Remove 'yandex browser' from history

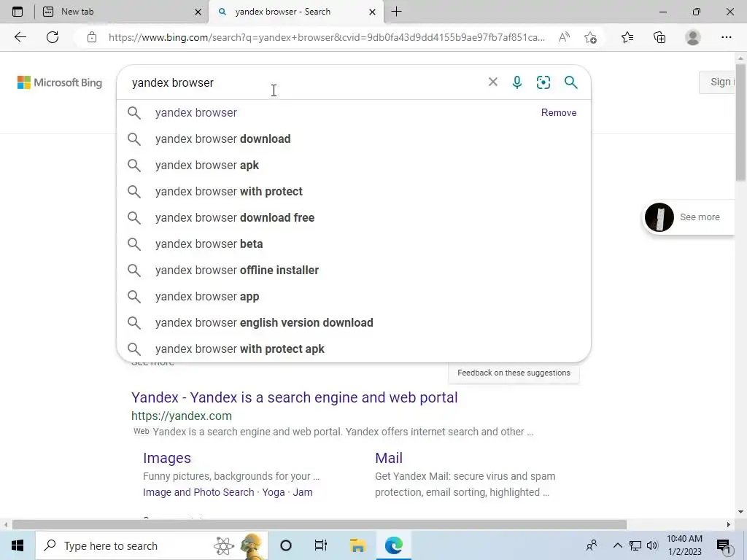point(558,113)
